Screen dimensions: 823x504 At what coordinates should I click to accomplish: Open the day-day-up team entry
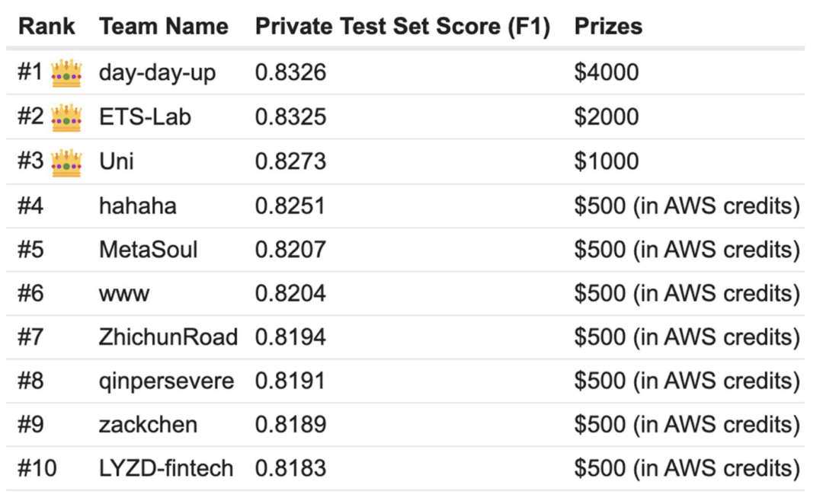tap(157, 73)
